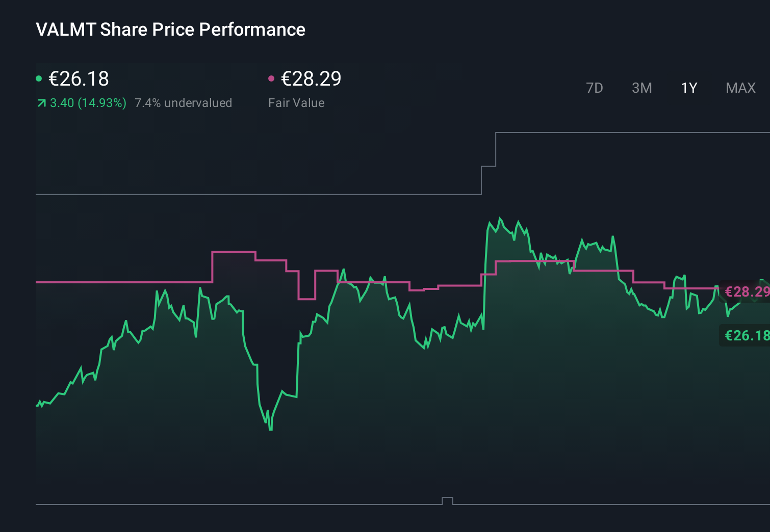Image resolution: width=770 pixels, height=532 pixels.
Task: Select the 1Y time range tab
Action: tap(688, 88)
